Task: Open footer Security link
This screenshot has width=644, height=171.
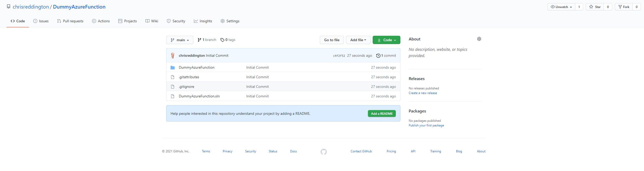Action: pos(251,151)
